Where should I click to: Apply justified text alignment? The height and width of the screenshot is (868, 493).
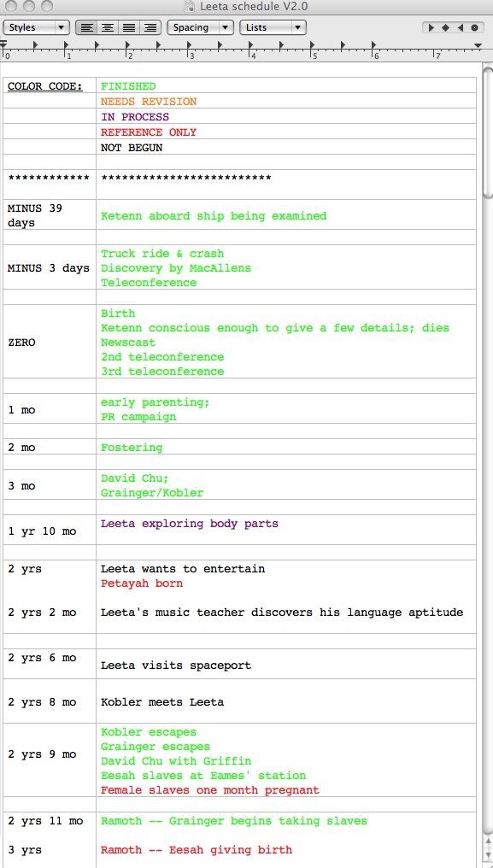pyautogui.click(x=129, y=27)
